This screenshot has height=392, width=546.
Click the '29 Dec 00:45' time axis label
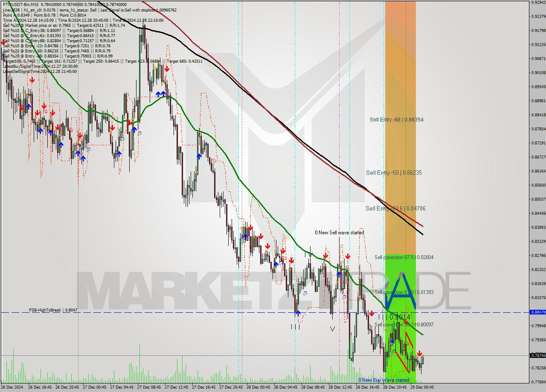point(421,388)
